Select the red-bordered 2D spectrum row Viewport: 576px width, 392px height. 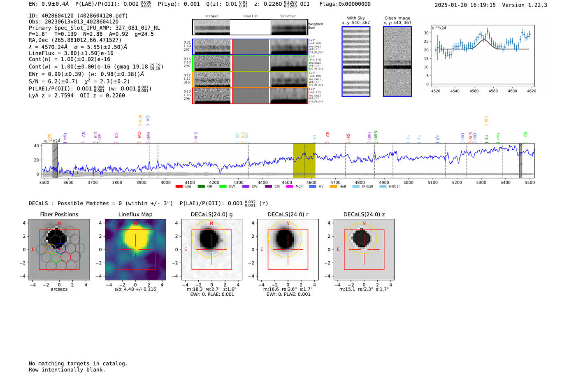(250, 95)
